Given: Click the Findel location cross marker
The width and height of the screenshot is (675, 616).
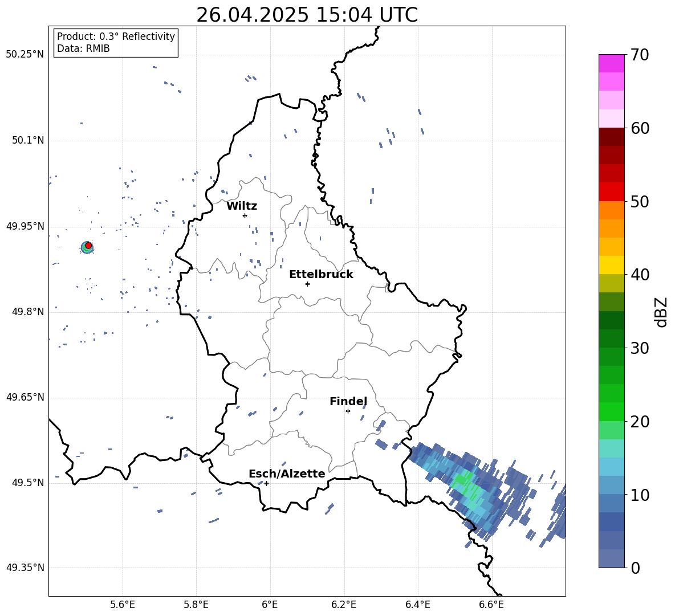Looking at the screenshot, I should click(x=348, y=411).
